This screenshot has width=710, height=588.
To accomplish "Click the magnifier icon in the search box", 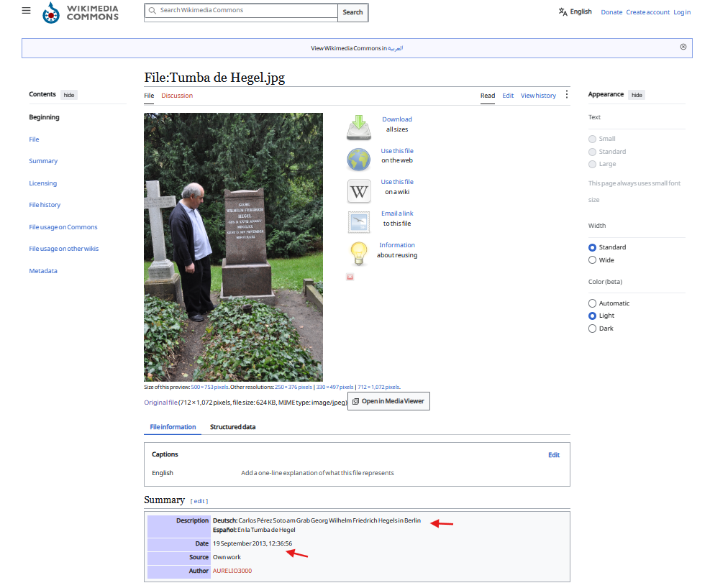I will [153, 10].
